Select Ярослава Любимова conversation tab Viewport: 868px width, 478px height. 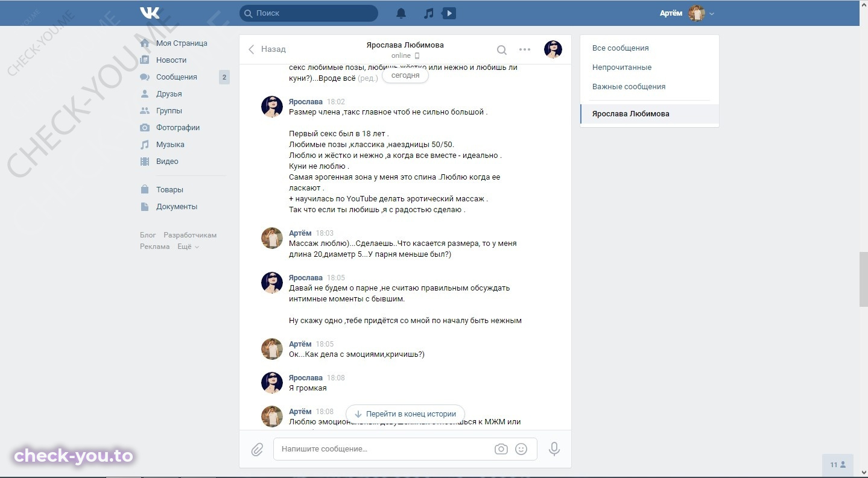pyautogui.click(x=650, y=114)
